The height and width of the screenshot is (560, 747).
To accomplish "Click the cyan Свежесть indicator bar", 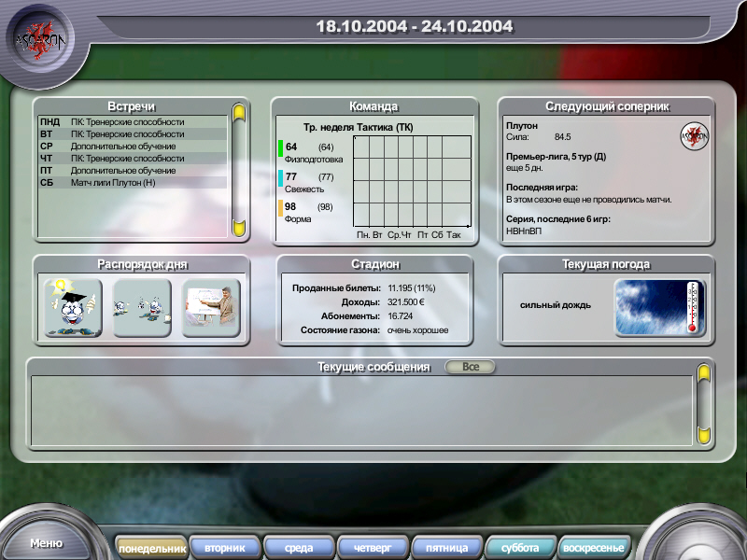I will click(280, 177).
